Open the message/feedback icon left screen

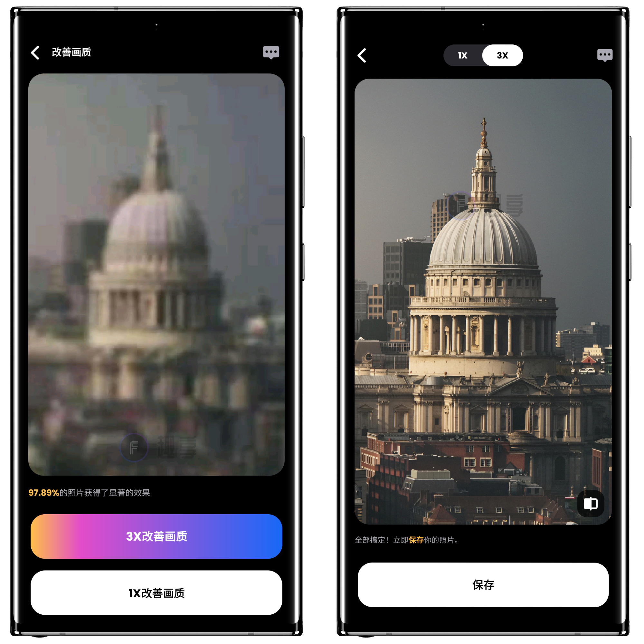pos(271,54)
